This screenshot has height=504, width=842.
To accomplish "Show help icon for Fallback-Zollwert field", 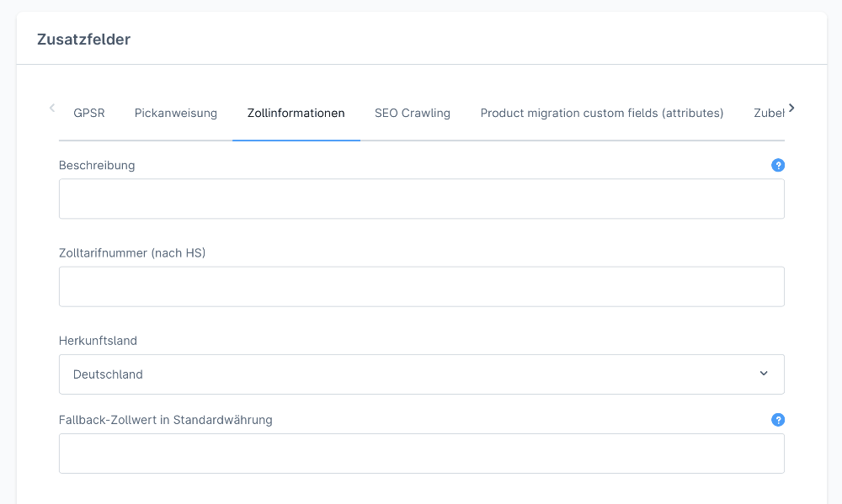I will point(778,420).
